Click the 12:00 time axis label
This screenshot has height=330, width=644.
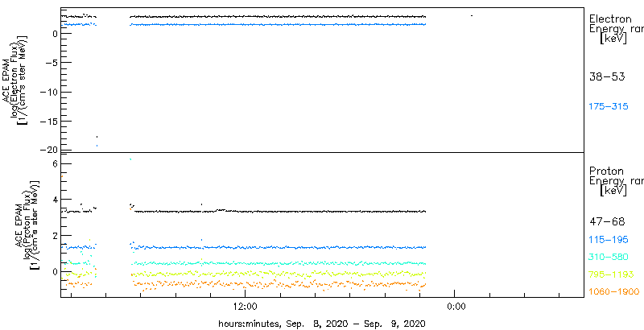click(245, 306)
